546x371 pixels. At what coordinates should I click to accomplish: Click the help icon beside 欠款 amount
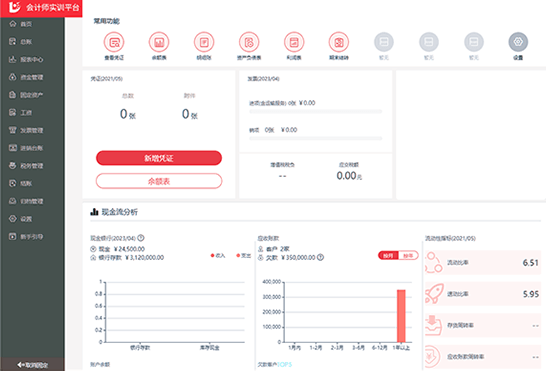pos(320,257)
